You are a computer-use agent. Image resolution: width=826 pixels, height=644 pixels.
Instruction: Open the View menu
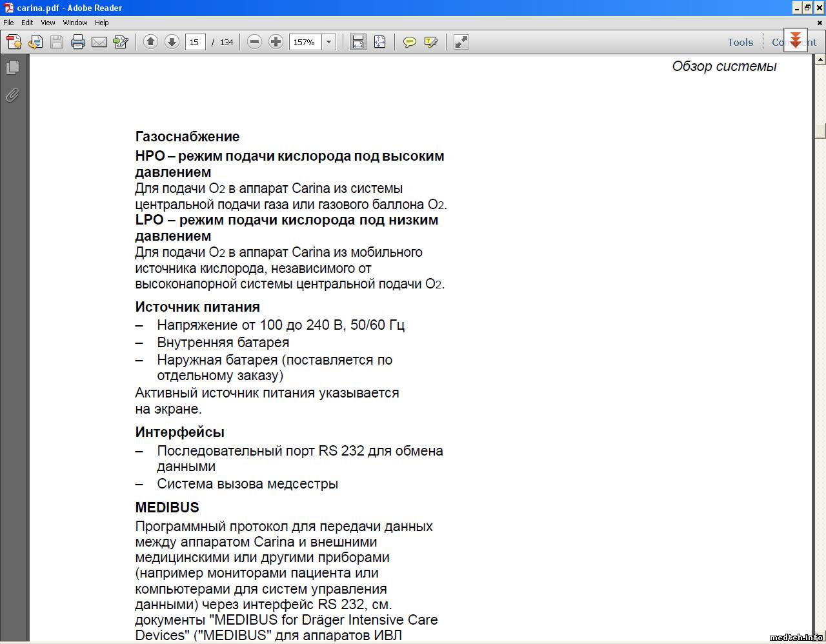pos(48,23)
